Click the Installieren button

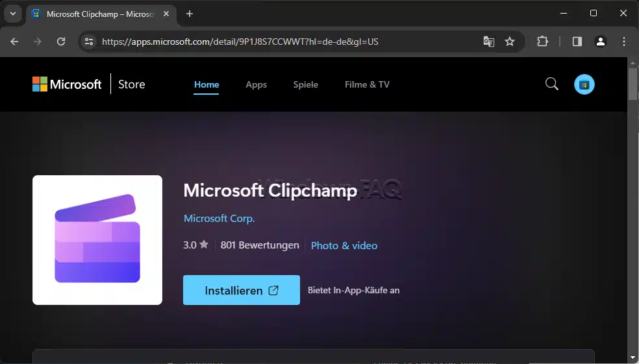pyautogui.click(x=242, y=290)
